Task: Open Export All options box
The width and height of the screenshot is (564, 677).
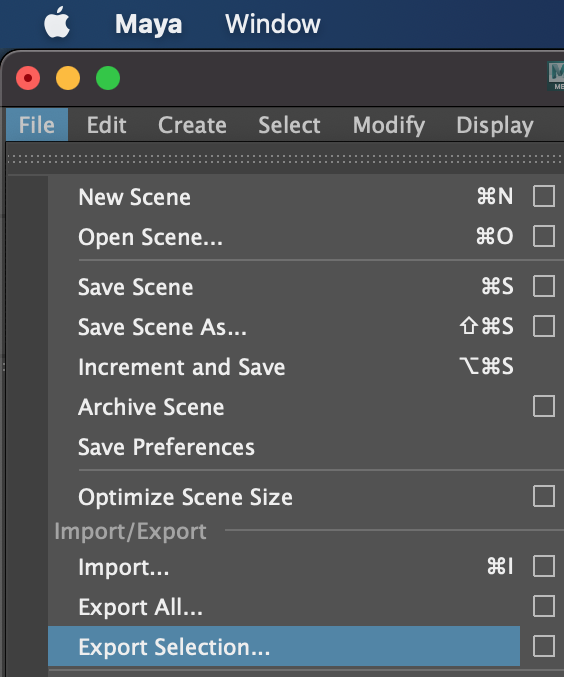Action: coord(544,606)
